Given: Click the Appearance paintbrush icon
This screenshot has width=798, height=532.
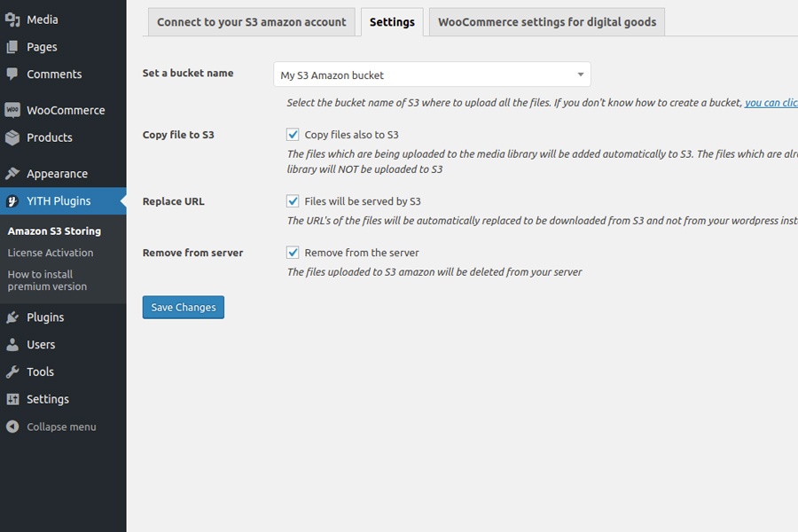Looking at the screenshot, I should pyautogui.click(x=12, y=174).
